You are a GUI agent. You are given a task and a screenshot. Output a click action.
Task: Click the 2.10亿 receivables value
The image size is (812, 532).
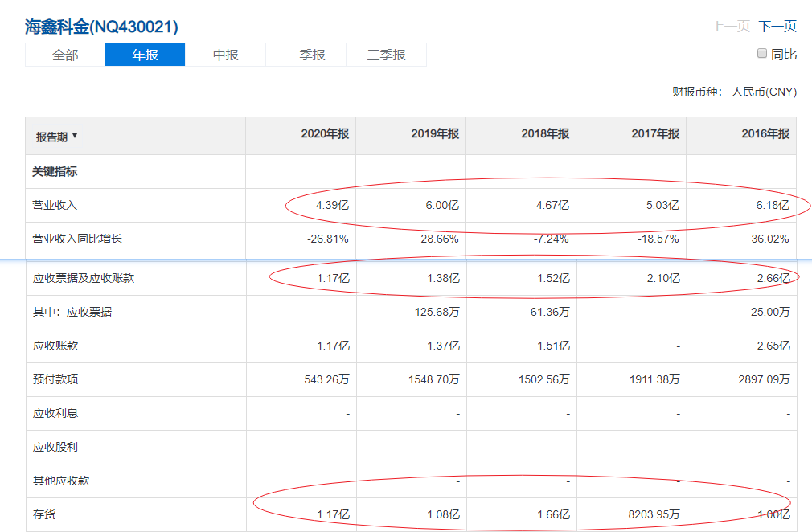663,278
